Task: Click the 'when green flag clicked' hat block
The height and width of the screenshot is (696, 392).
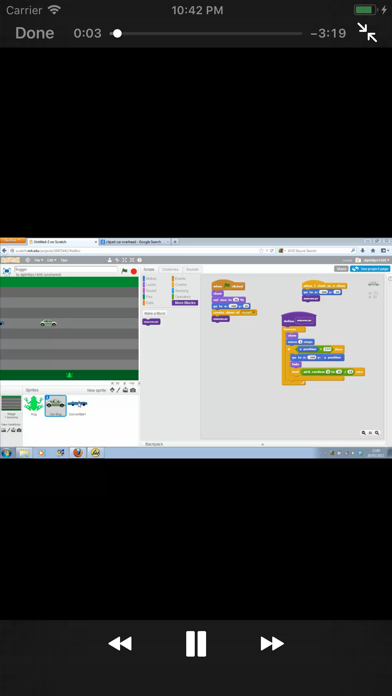Action: (x=228, y=285)
